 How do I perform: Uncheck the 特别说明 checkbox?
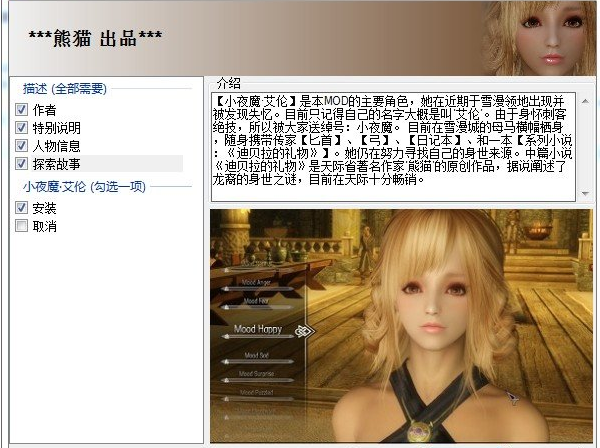click(21, 127)
